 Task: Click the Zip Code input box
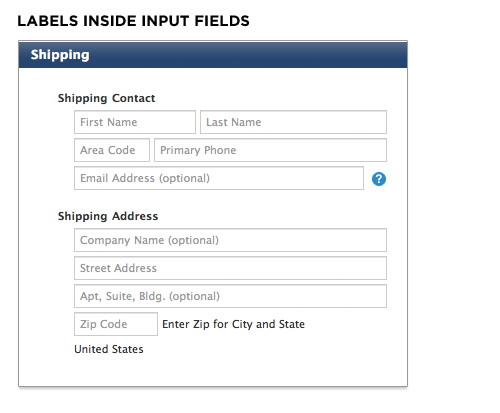[116, 324]
